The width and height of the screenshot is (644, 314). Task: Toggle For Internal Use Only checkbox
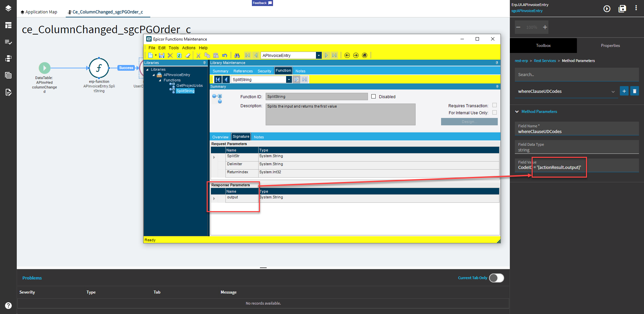494,113
